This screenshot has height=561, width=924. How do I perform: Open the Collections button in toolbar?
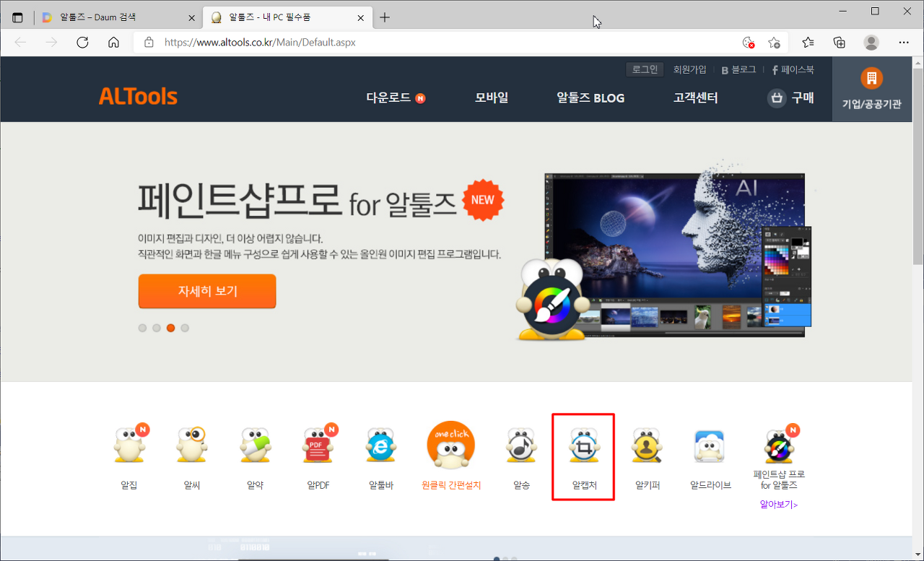tap(840, 43)
